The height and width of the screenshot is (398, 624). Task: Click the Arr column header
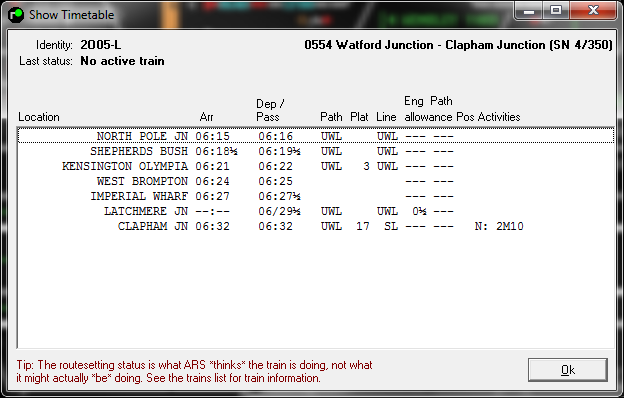207,117
